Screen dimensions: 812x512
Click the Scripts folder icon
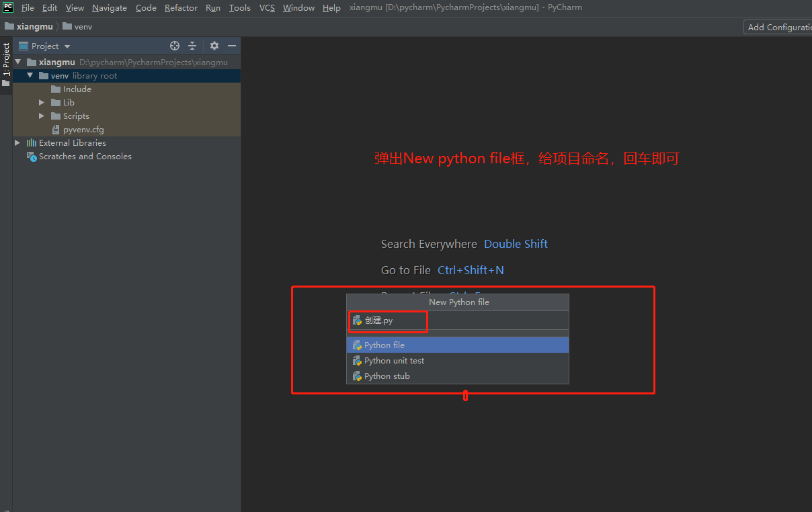(56, 116)
